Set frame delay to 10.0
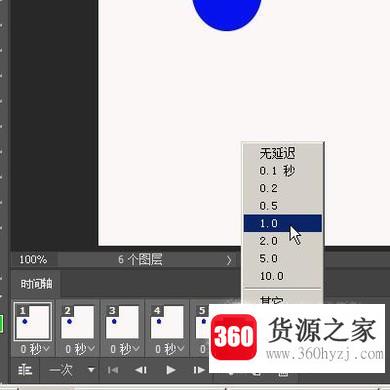 [x=283, y=276]
